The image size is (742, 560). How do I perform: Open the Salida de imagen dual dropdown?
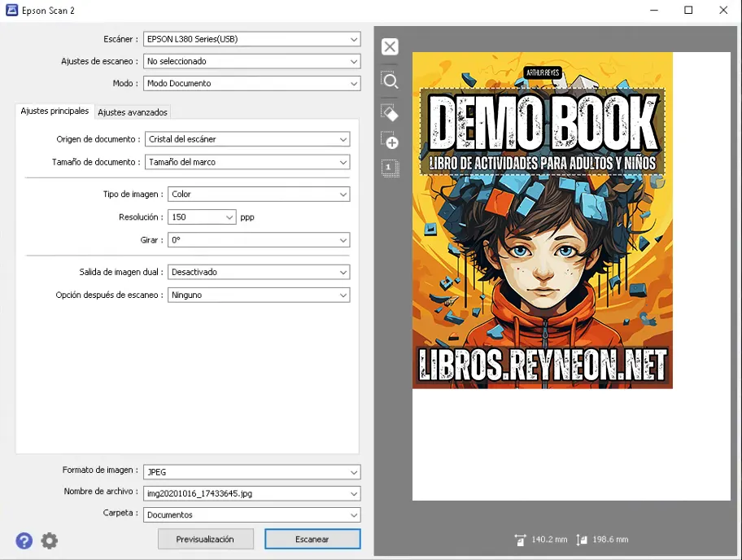tap(259, 272)
